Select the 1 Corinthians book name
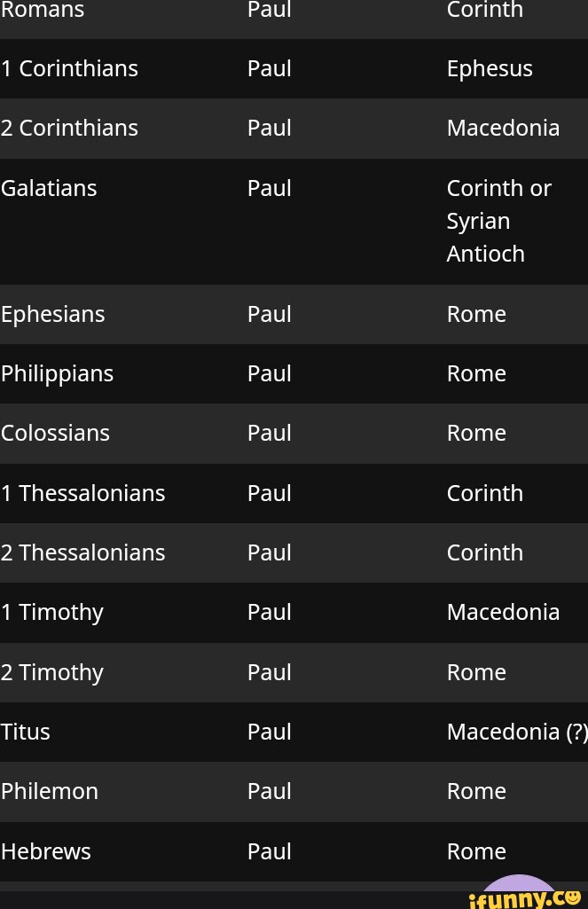Viewport: 588px width, 909px height. [70, 68]
